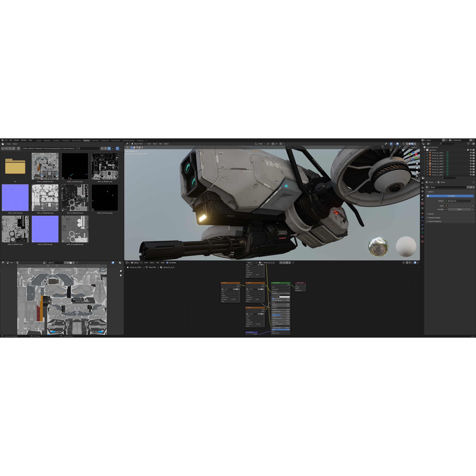Collapse the Collection in outliner
This screenshot has width=476, height=476.
click(x=425, y=150)
